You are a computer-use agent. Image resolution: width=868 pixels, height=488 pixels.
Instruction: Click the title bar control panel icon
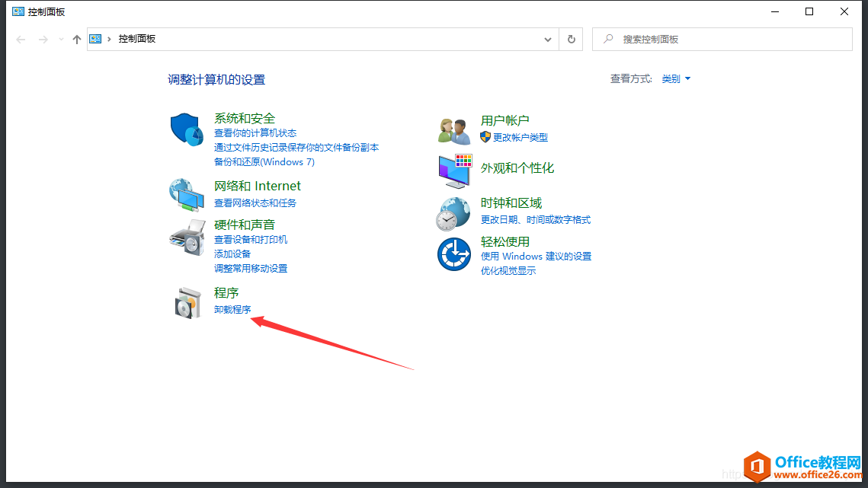pos(18,11)
